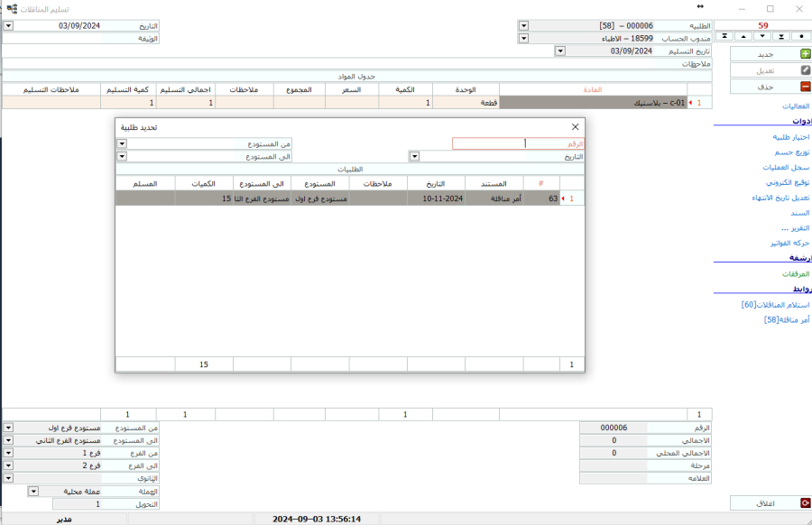Open the استلام المناقلات[60] link
Image resolution: width=812 pixels, height=525 pixels.
click(x=775, y=304)
